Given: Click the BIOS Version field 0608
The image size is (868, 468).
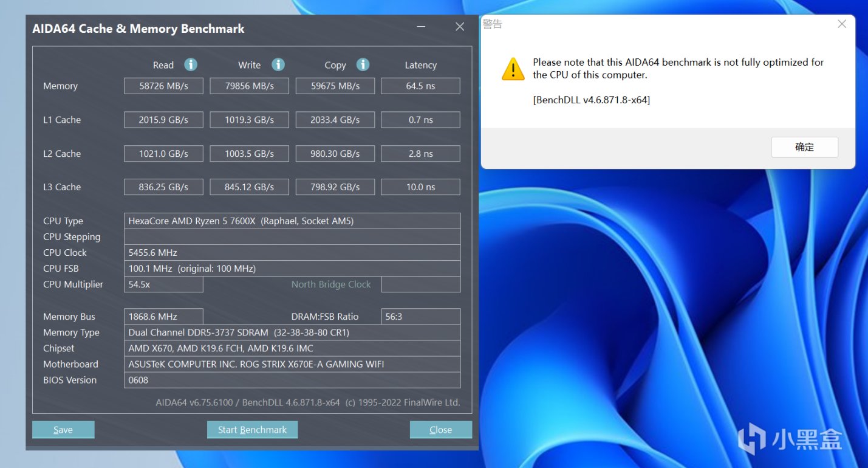Looking at the screenshot, I should click(x=292, y=380).
